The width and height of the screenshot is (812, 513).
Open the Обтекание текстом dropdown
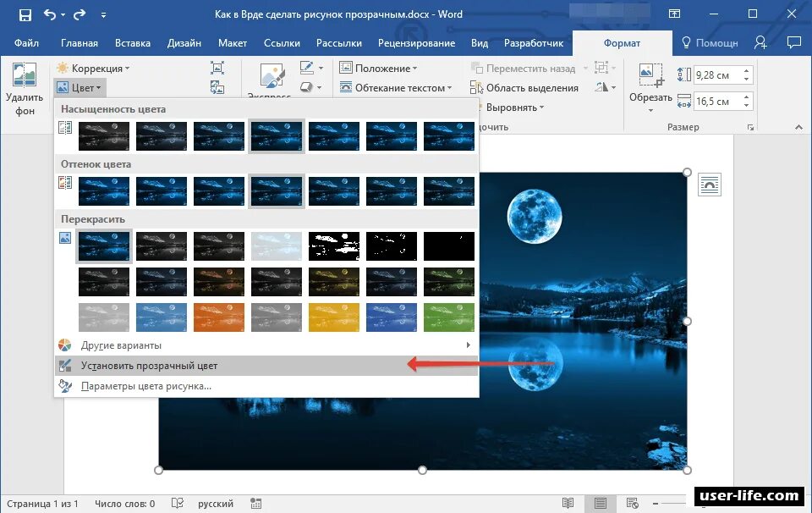coord(395,87)
